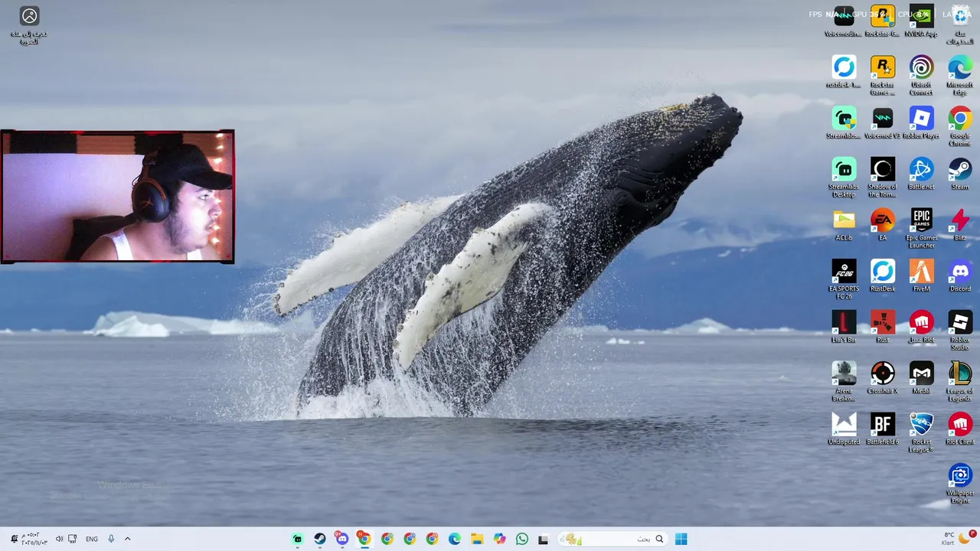Screen dimensions: 980x551
Task: Open Epic Games Launcher shortcut
Action: [921, 228]
